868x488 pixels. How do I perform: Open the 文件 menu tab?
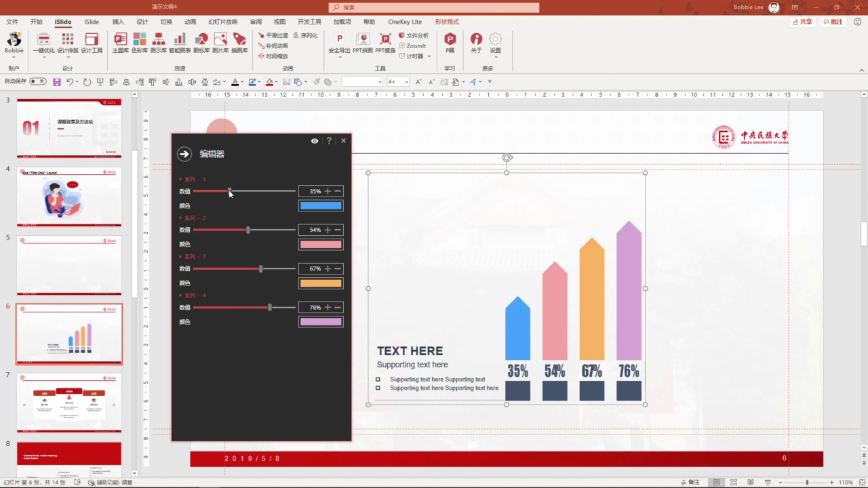(x=12, y=22)
